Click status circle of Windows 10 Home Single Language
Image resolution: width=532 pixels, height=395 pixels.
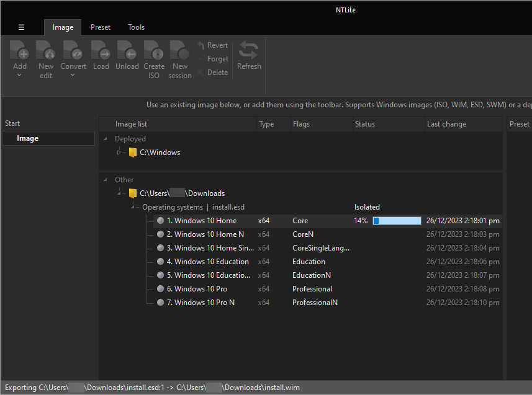[x=161, y=248]
